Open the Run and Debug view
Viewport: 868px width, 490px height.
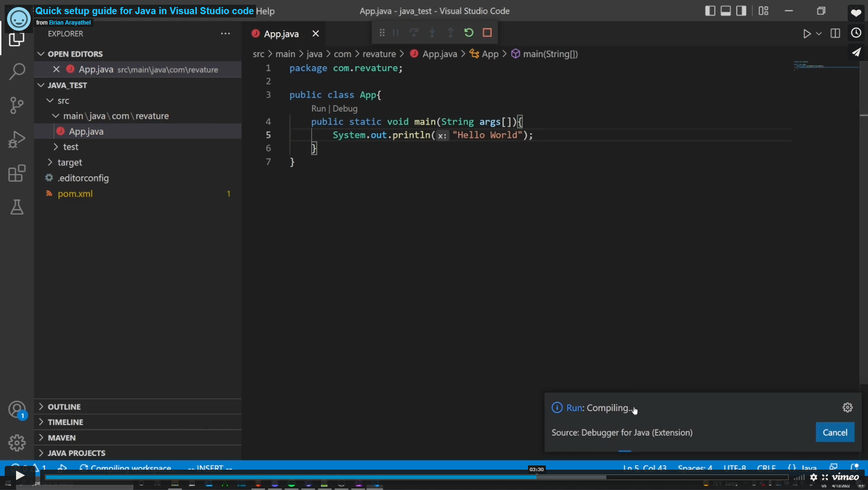pyautogui.click(x=17, y=139)
